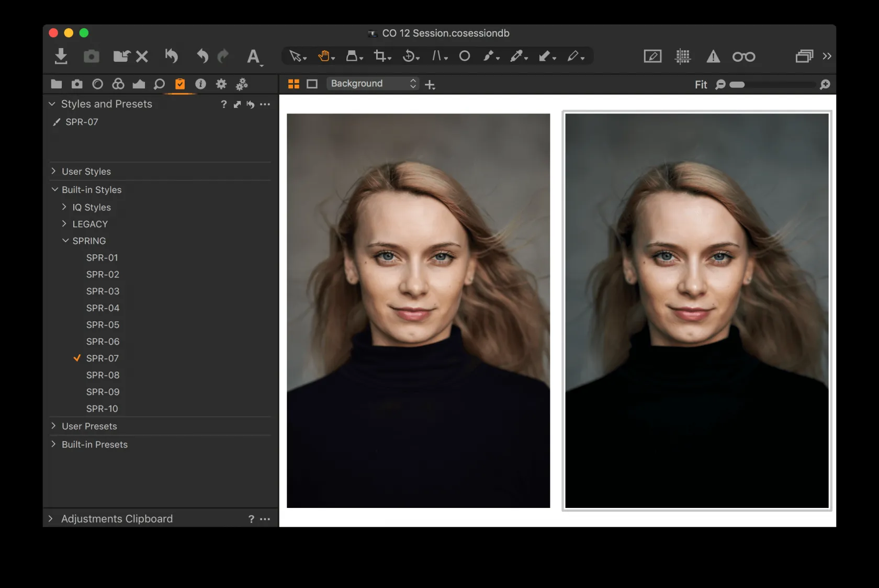Select the Pan hand tool
This screenshot has height=588, width=879.
324,56
